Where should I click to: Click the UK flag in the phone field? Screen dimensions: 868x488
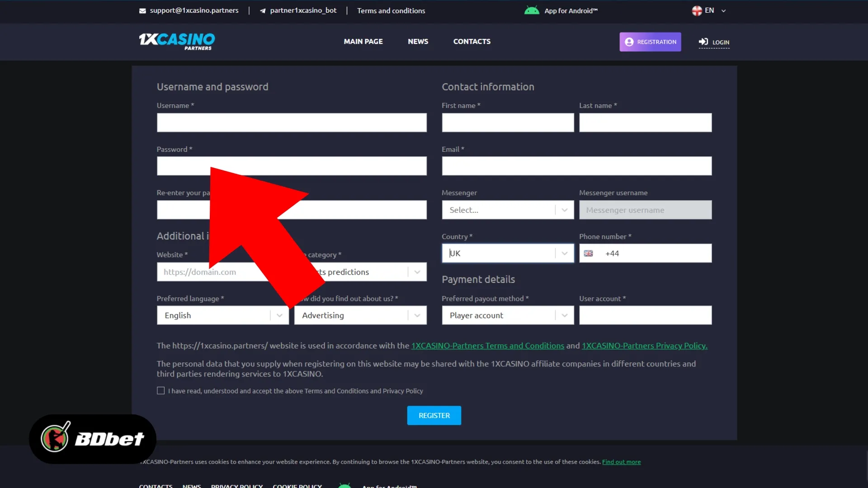[588, 253]
